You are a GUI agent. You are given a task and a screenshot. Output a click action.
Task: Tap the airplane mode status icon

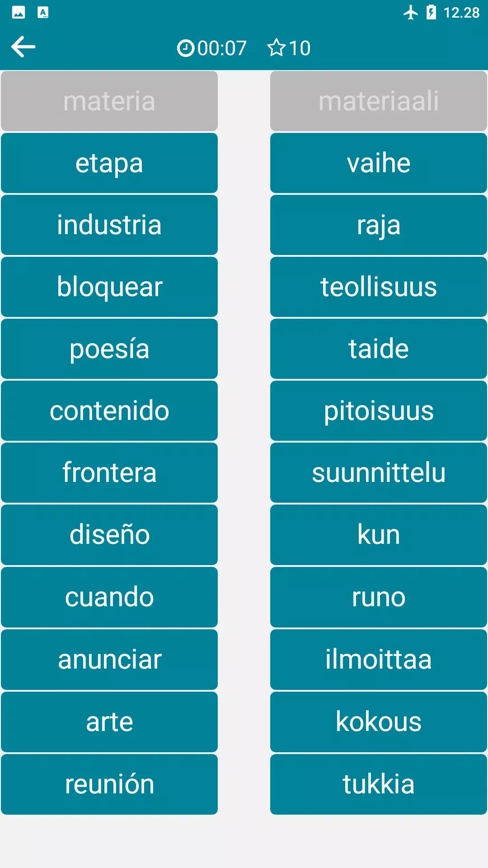point(411,13)
